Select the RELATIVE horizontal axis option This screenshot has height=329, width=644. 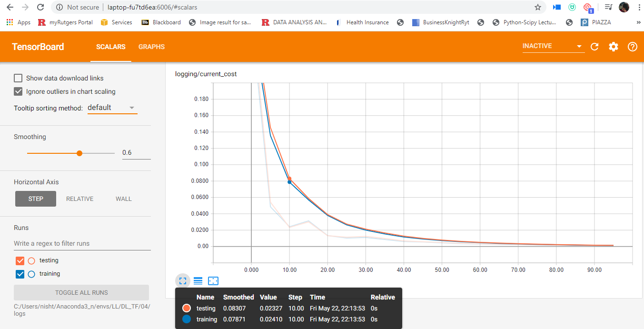79,199
